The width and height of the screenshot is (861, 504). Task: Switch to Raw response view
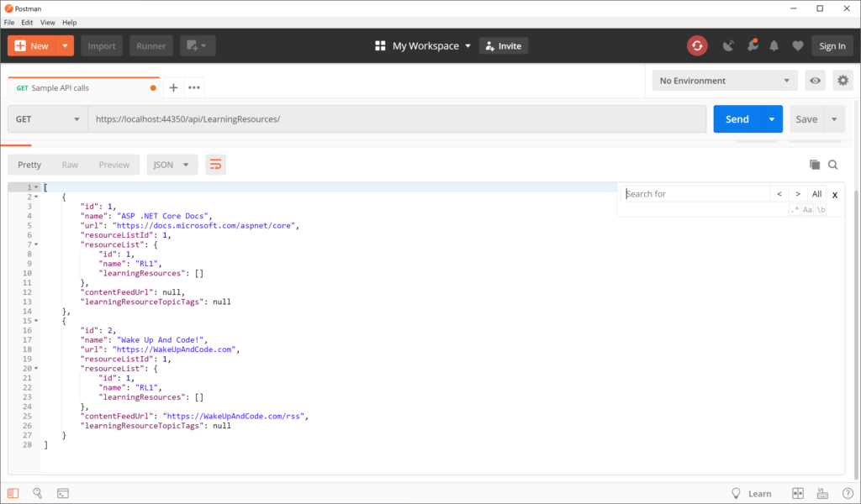[x=70, y=165]
